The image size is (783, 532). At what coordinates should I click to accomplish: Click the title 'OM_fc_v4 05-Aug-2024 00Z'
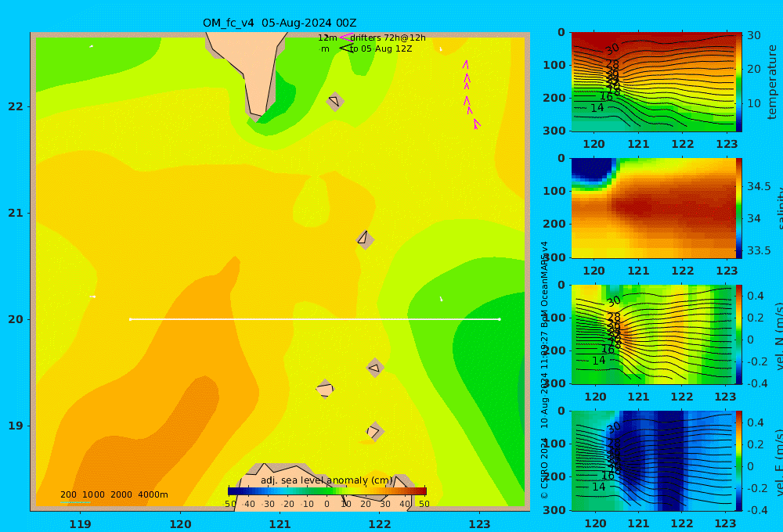pyautogui.click(x=280, y=23)
